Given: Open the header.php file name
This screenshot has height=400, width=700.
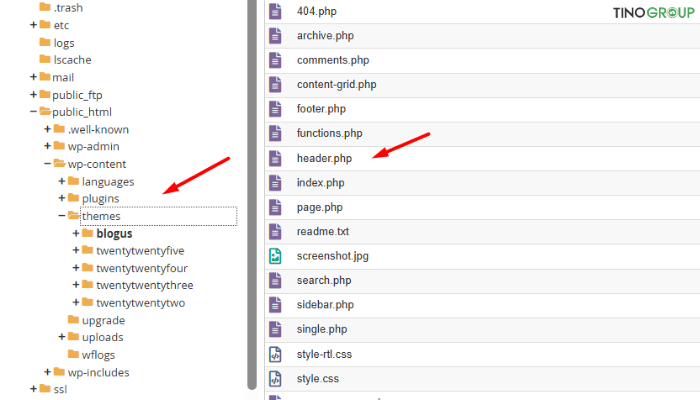Looking at the screenshot, I should coord(324,158).
